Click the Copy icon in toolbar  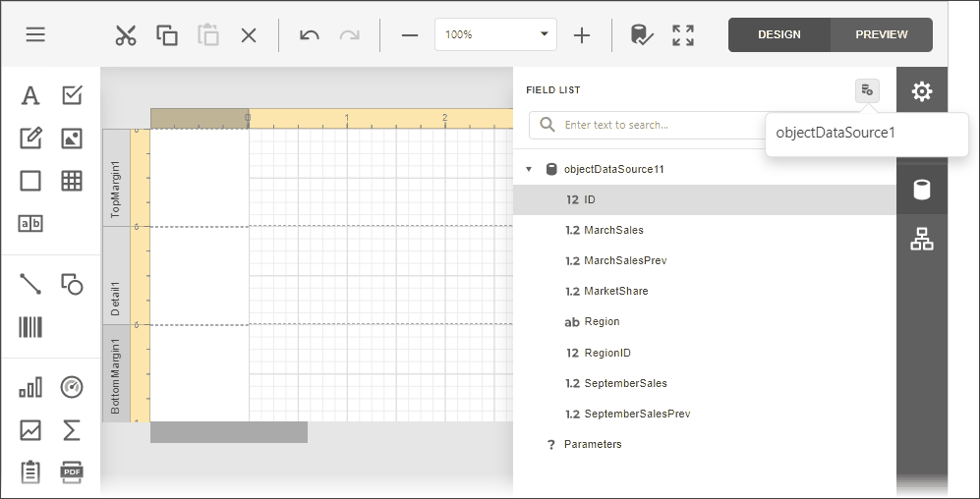pos(167,35)
